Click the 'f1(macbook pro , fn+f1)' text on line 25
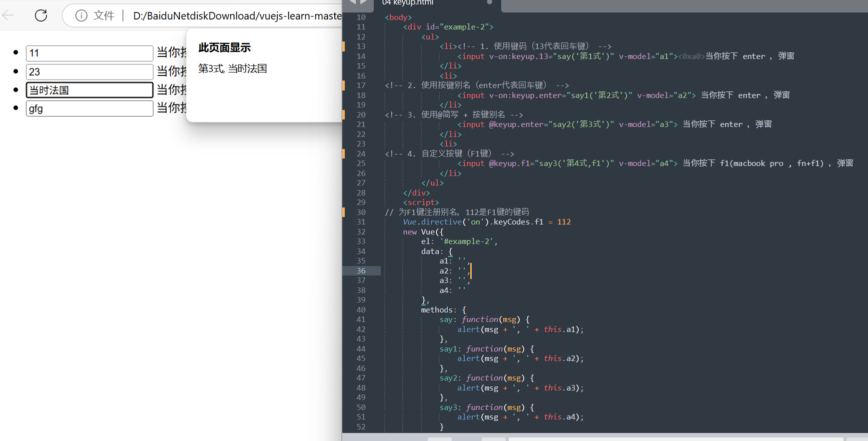The width and height of the screenshot is (868, 441). pos(772,163)
